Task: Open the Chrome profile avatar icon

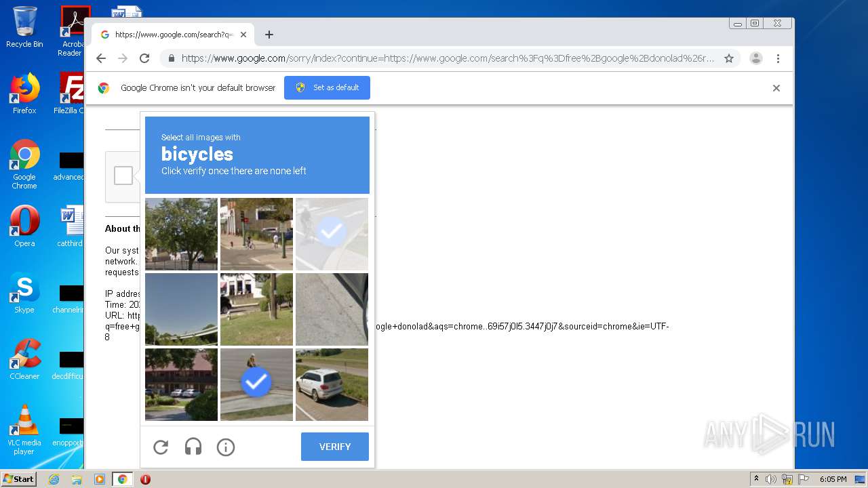Action: pyautogui.click(x=756, y=58)
